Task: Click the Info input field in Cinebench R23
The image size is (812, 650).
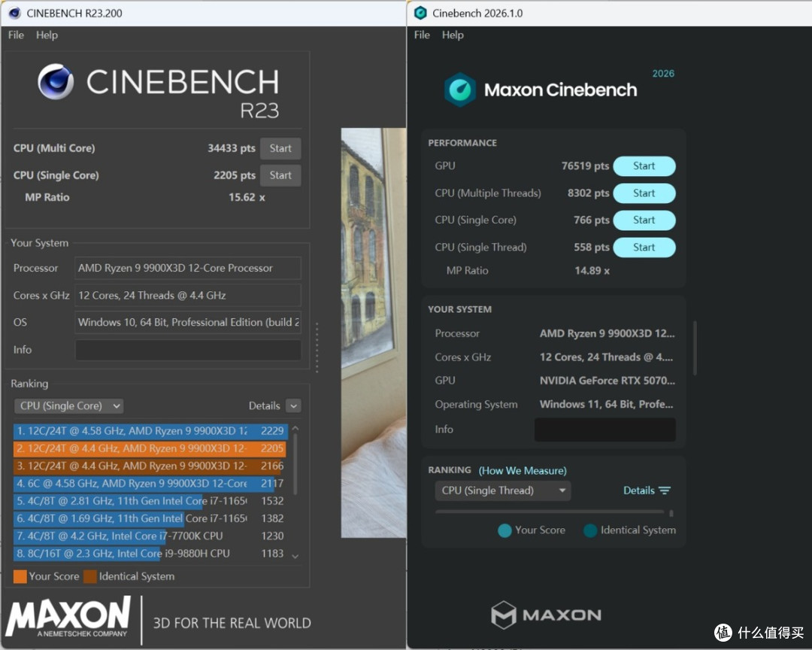Action: (188, 350)
